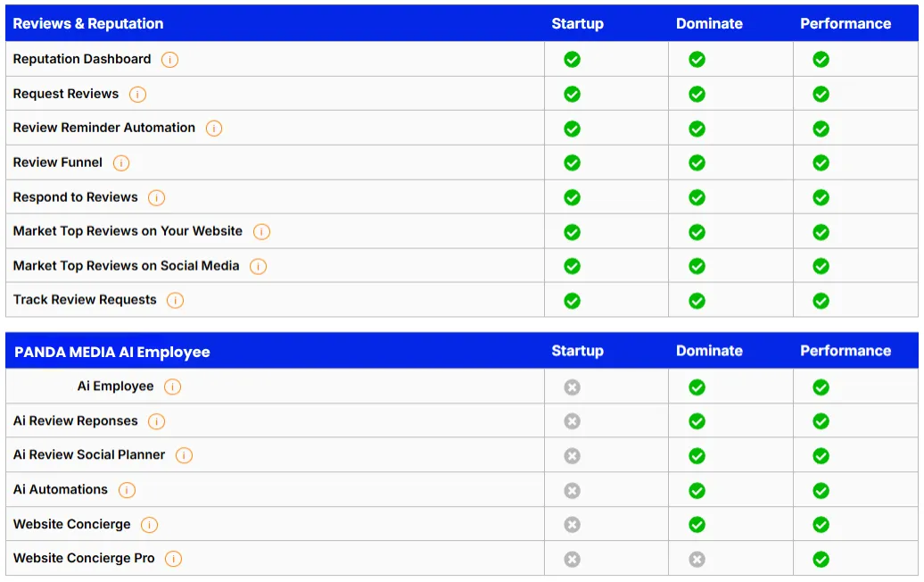Click info icon beside Request Reviews
Image resolution: width=924 pixels, height=582 pixels.
tap(137, 95)
